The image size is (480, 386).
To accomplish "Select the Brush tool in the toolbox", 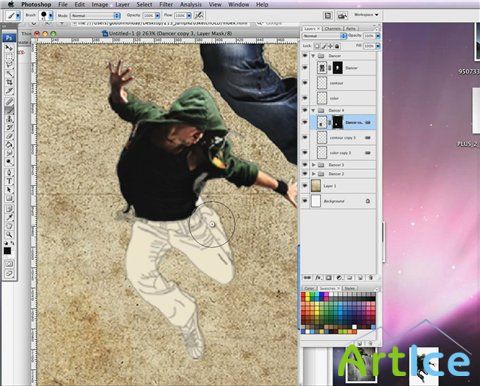I will 9,110.
